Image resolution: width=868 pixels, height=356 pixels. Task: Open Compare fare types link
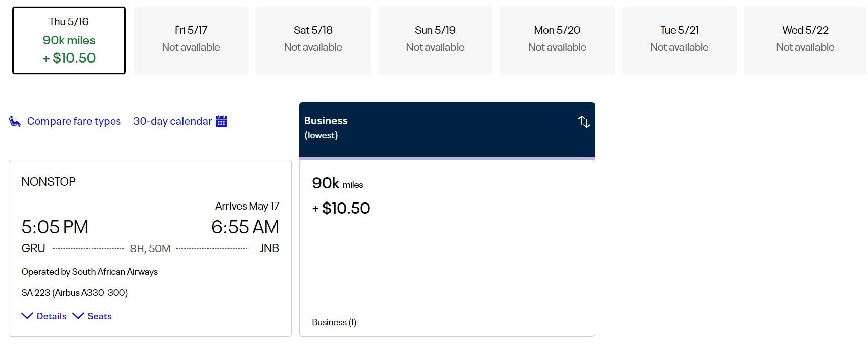(74, 121)
